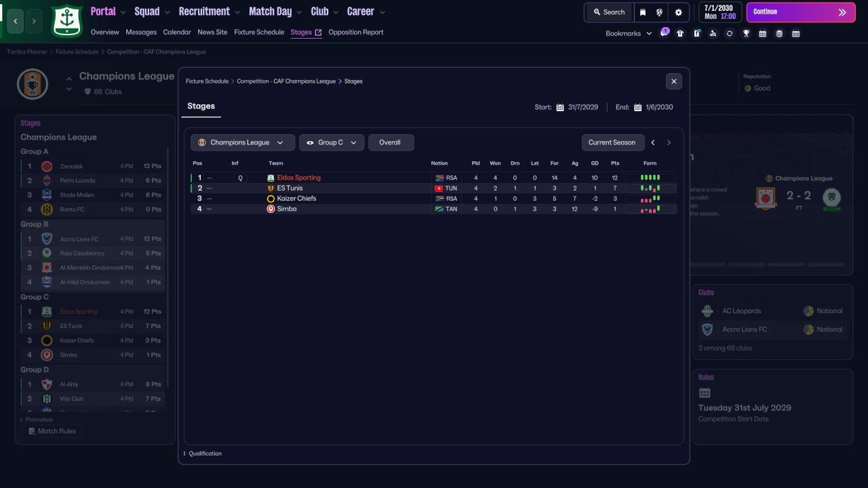The image size is (868, 488).
Task: Click the Form column header
Action: pyautogui.click(x=650, y=163)
